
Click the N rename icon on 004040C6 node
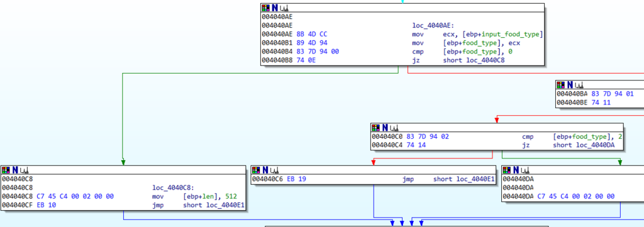point(265,170)
